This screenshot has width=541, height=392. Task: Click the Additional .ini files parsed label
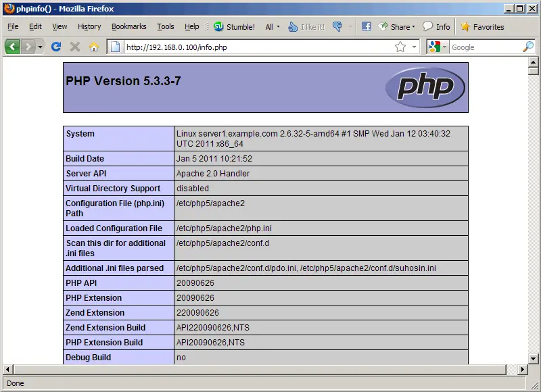[x=114, y=268]
